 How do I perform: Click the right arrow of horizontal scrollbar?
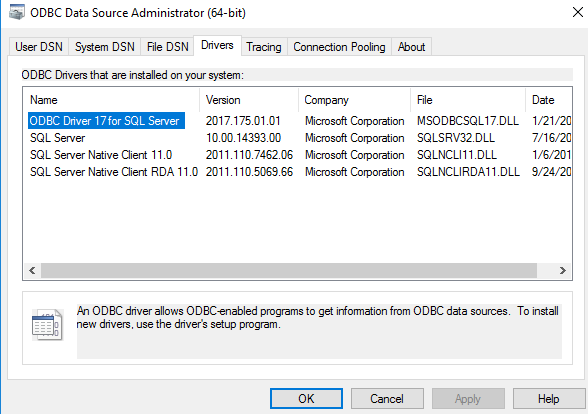[x=562, y=270]
